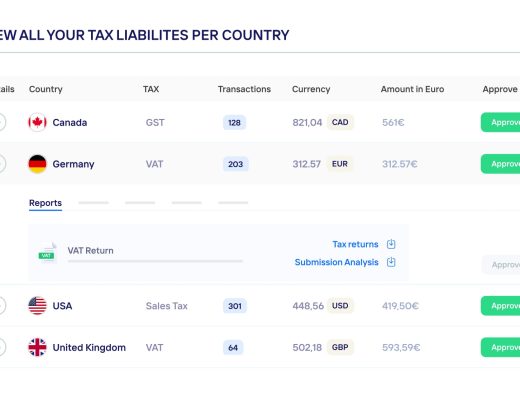
Task: Select the Germany country name
Action: coord(73,164)
